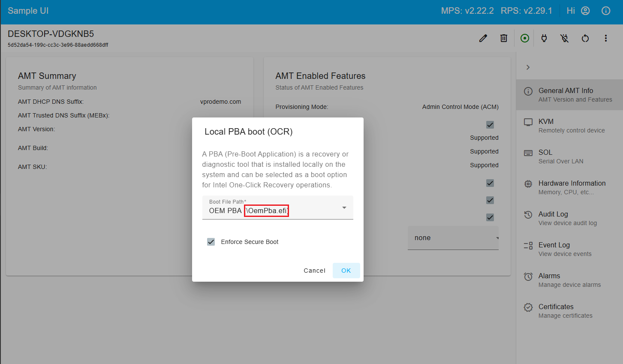Viewport: 623px width, 364px height.
Task: Click the disconnect icon in the device toolbar
Action: pyautogui.click(x=564, y=38)
